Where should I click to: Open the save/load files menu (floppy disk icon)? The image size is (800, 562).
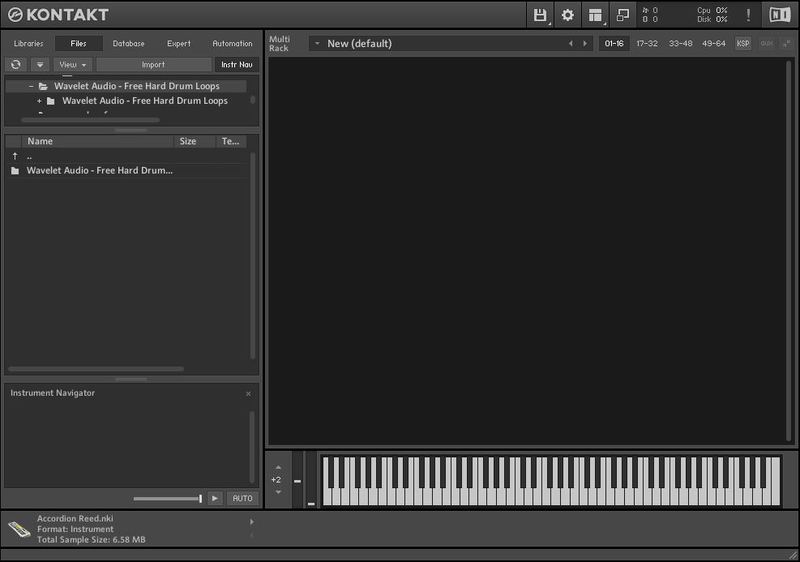pyautogui.click(x=540, y=15)
